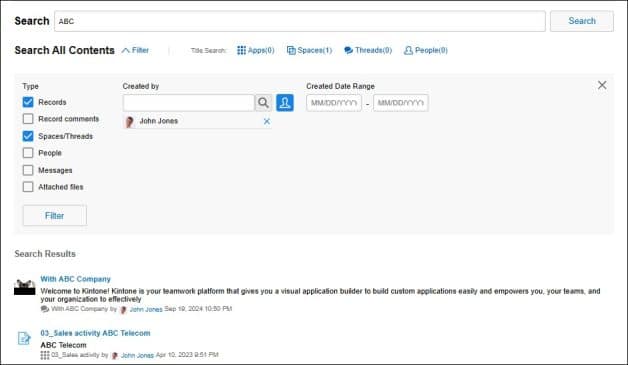Uncheck the Spaces/Threads checkbox
Viewport: 628px width, 365px height.
pos(28,136)
